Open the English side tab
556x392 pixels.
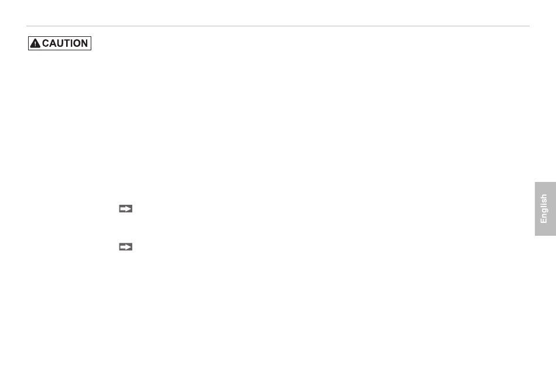click(545, 209)
